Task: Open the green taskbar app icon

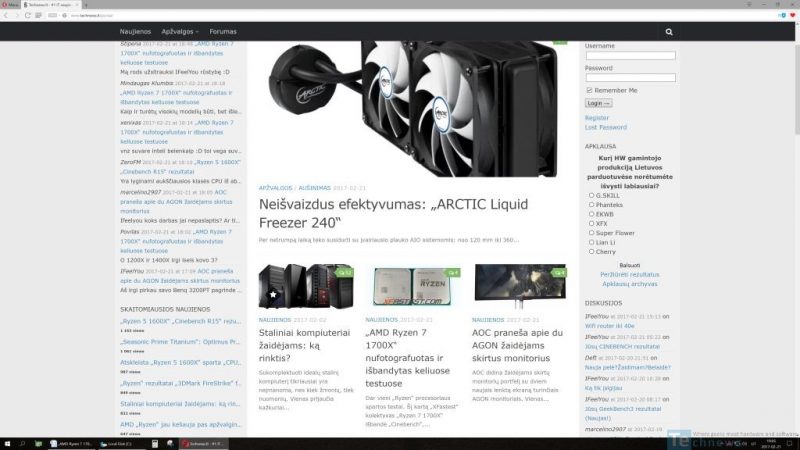Action: [38, 444]
